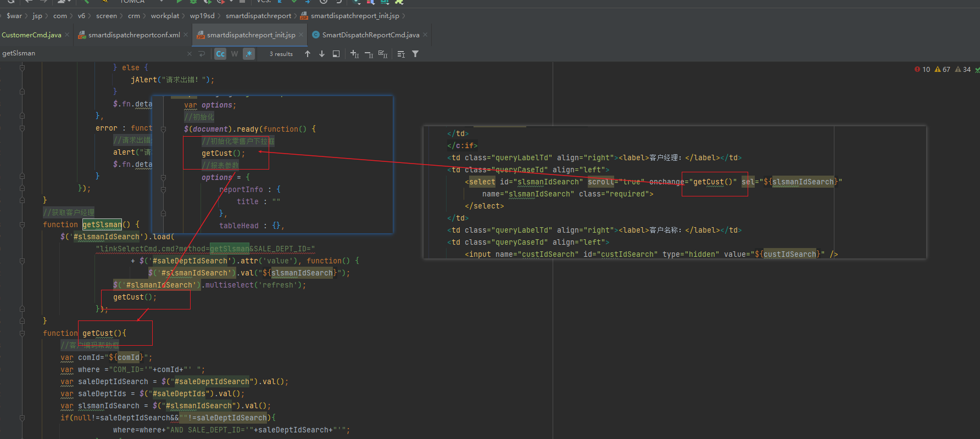Switch to smartdispatchreportconf.xml tab
Image resolution: width=980 pixels, height=439 pixels.
pos(133,35)
